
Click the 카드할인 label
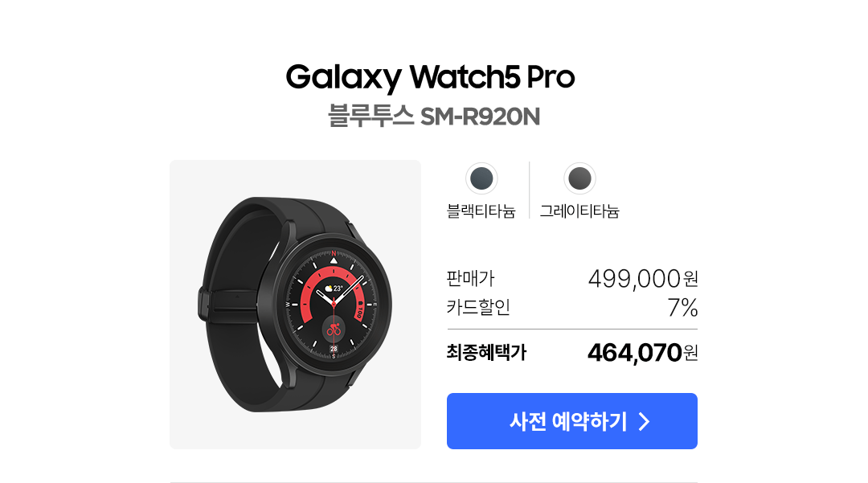click(478, 307)
